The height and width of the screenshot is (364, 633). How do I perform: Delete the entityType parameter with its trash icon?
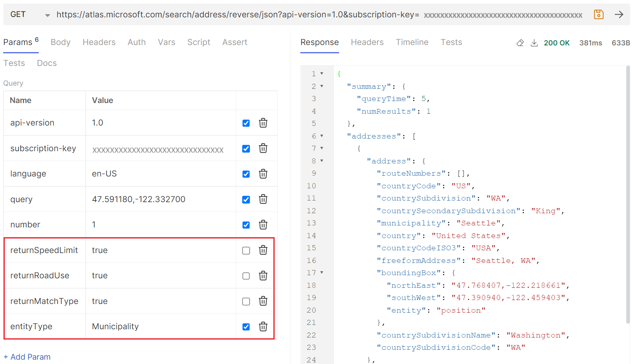(263, 326)
